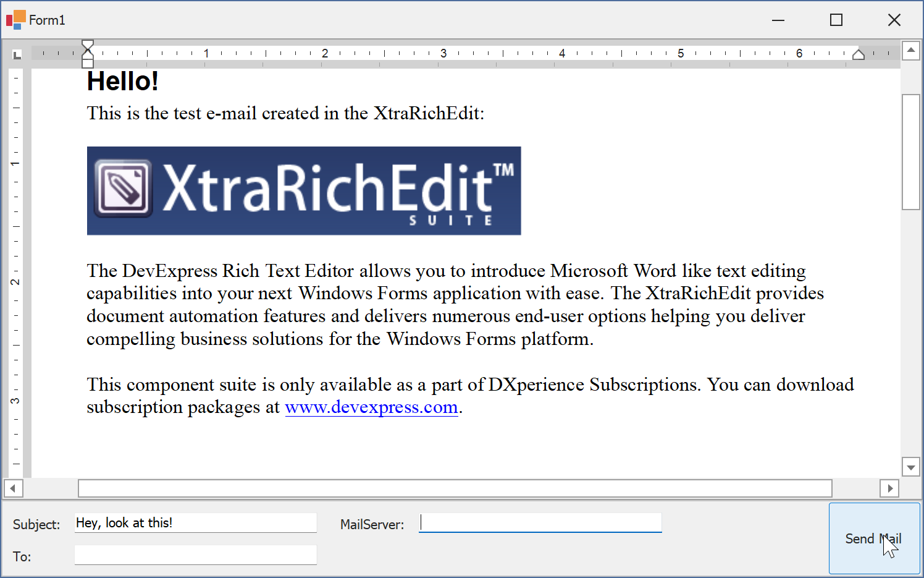The width and height of the screenshot is (924, 578).
Task: Click the To: label
Action: tap(22, 556)
